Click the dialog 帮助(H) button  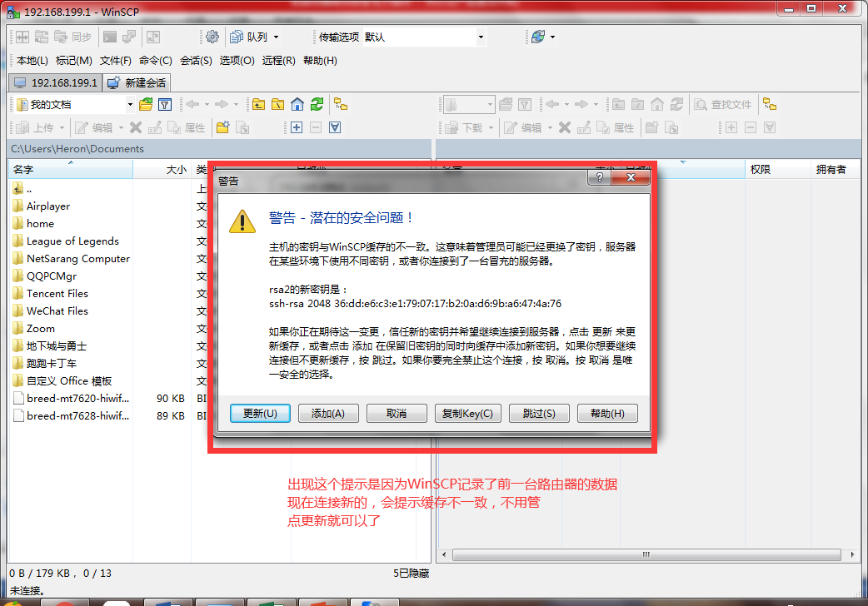tap(607, 414)
